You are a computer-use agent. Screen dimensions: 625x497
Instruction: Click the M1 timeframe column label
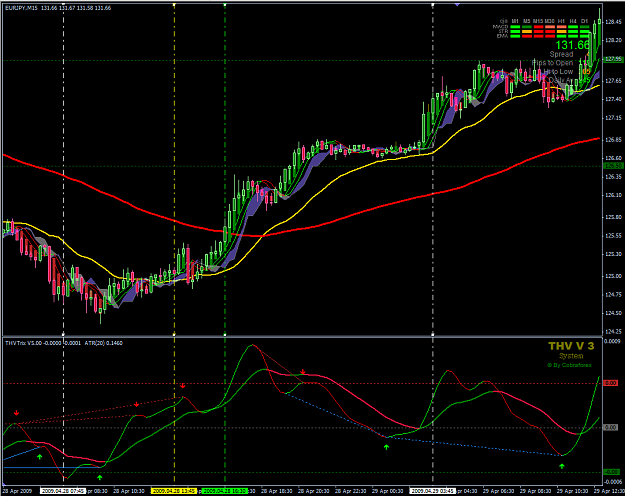click(515, 21)
